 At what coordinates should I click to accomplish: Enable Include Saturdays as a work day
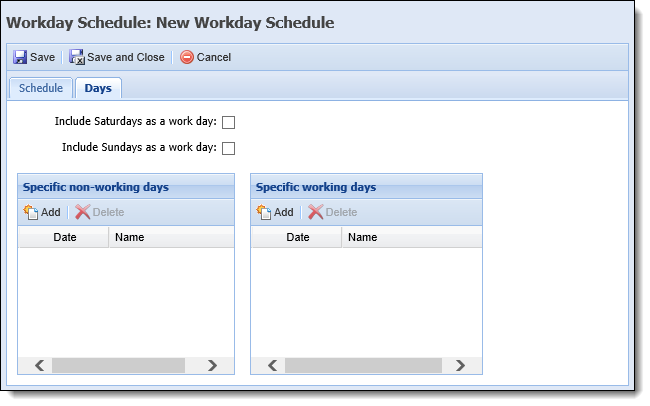click(228, 122)
